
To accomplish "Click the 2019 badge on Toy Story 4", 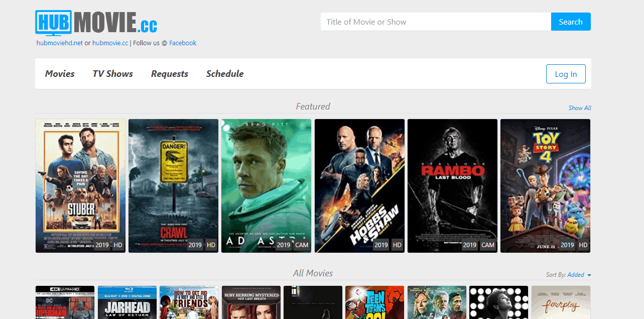I will pyautogui.click(x=567, y=245).
